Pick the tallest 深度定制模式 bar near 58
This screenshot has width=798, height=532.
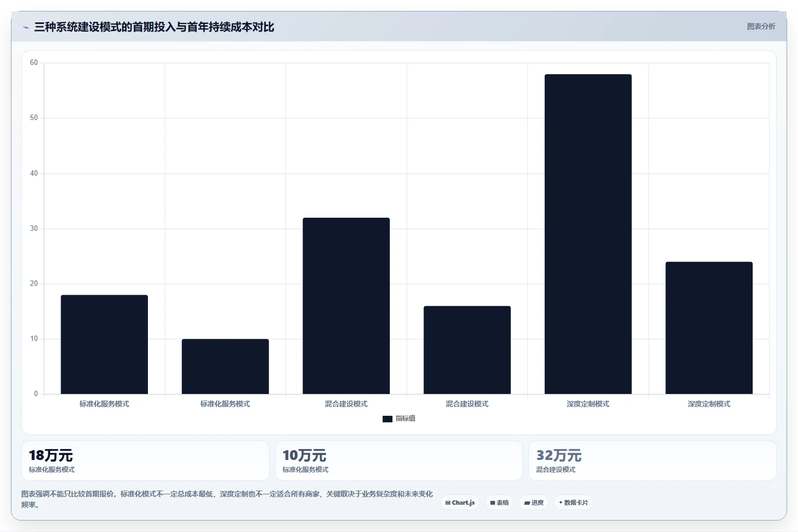[x=588, y=234]
